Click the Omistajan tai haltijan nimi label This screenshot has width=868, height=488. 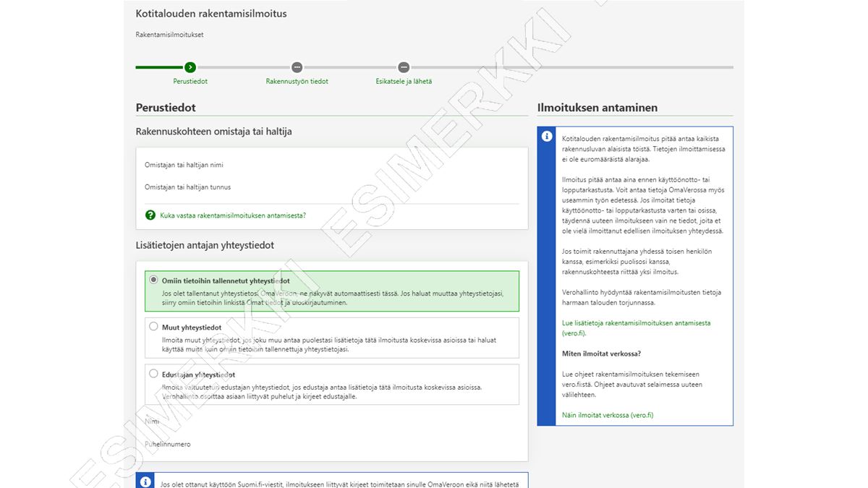point(184,165)
